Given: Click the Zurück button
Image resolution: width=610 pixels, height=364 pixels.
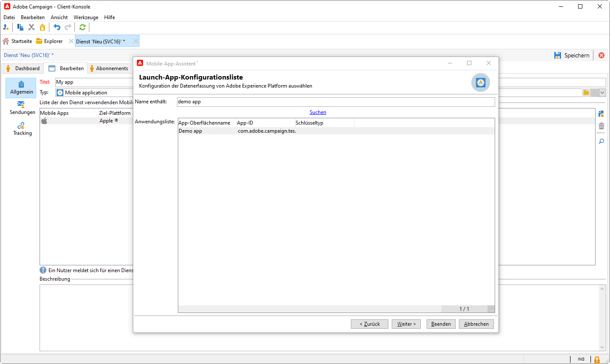Looking at the screenshot, I should (370, 324).
